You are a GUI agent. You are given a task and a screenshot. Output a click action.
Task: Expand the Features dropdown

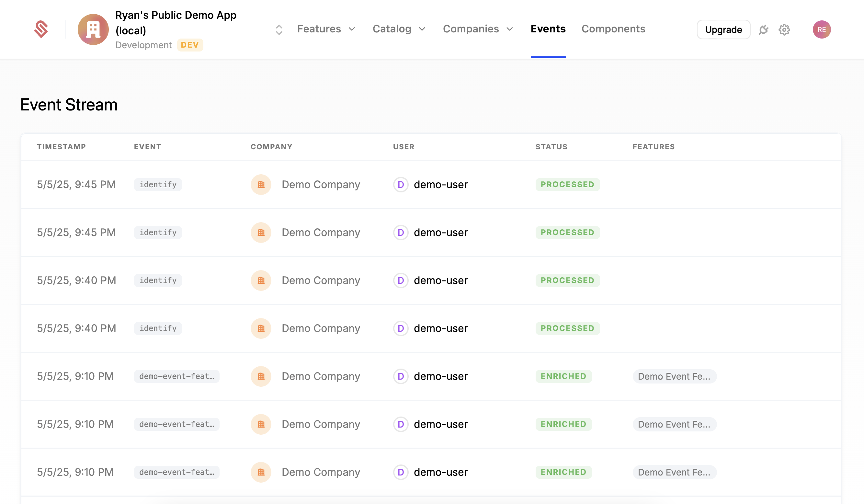pos(325,29)
